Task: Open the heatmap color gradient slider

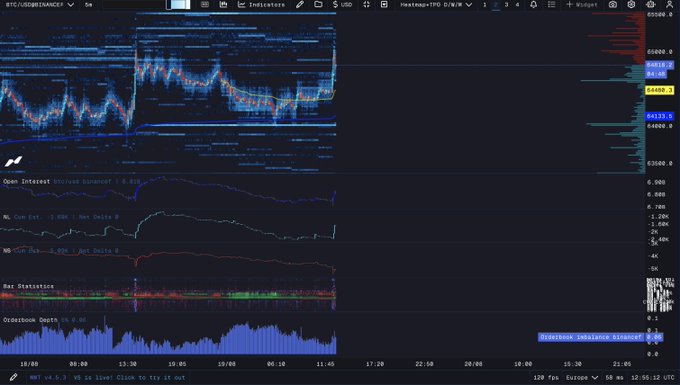Action: (x=179, y=4)
